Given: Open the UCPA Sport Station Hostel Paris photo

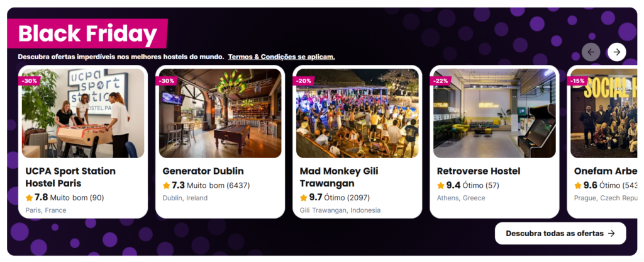Looking at the screenshot, I should pos(83,113).
